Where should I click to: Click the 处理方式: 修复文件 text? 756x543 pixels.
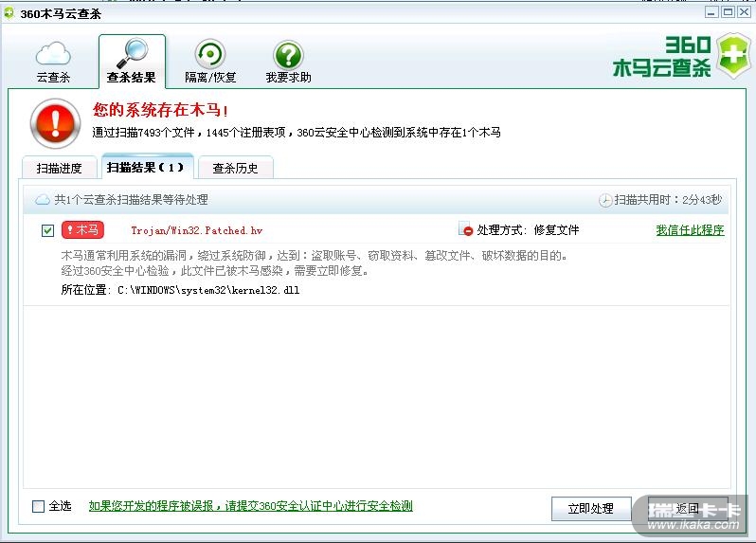point(528,230)
